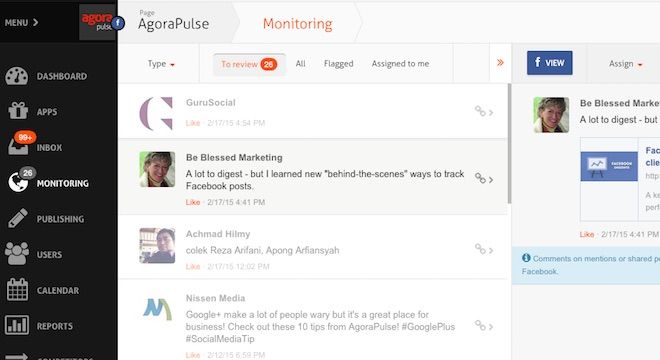Screen dimensions: 660x360
Task: Open the Dashboard gauge icon
Action: (17, 76)
